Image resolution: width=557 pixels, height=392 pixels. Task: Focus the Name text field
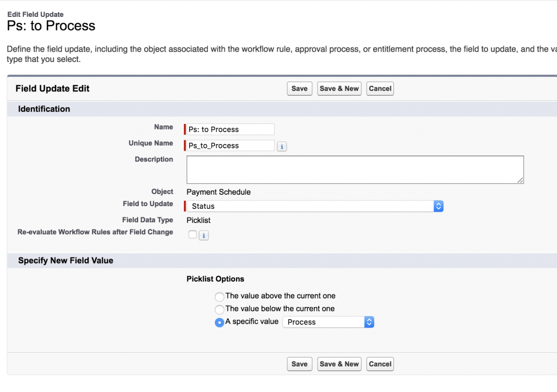(230, 129)
